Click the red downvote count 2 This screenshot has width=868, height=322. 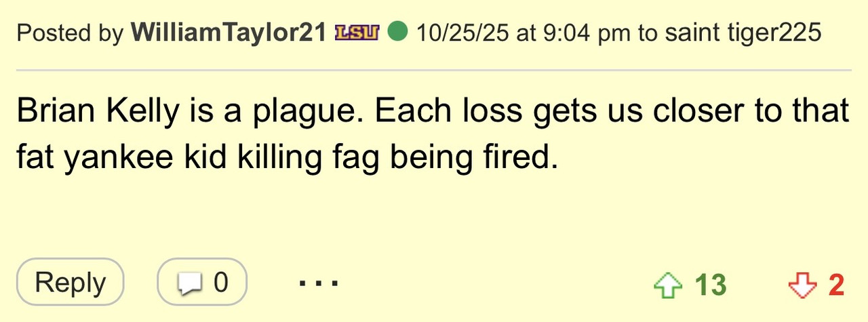tap(836, 284)
